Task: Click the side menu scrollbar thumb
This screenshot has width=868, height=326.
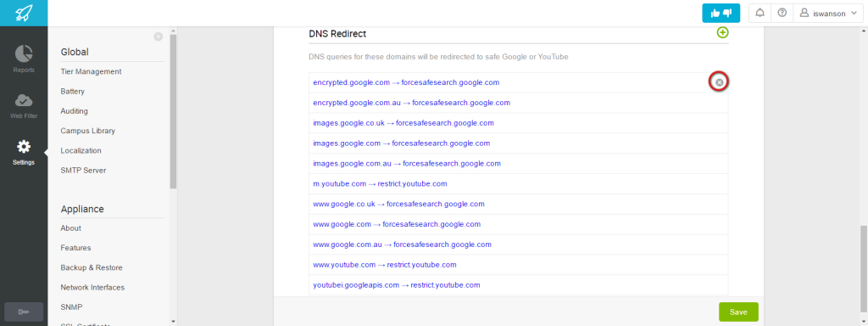Action: pyautogui.click(x=173, y=111)
